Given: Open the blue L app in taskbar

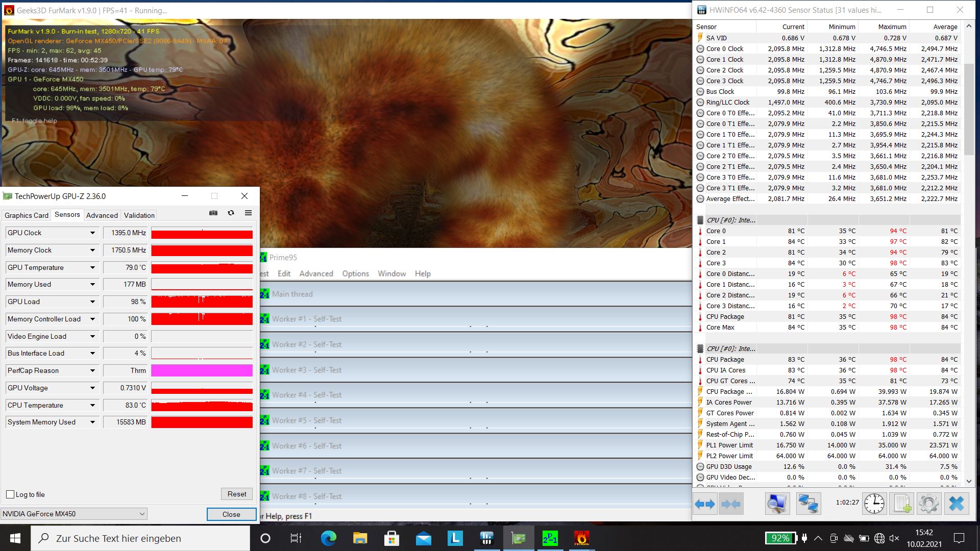Looking at the screenshot, I should click(x=455, y=538).
